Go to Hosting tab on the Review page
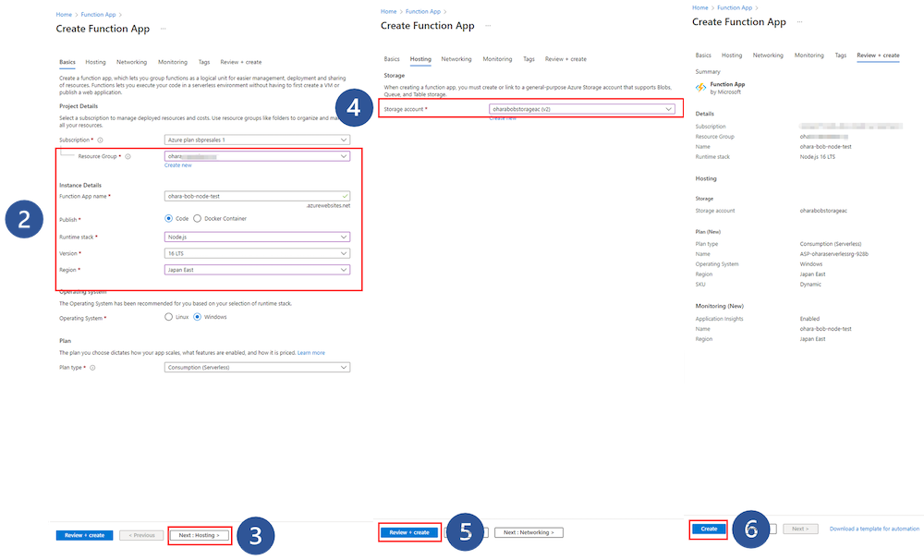924x560 pixels. [732, 55]
